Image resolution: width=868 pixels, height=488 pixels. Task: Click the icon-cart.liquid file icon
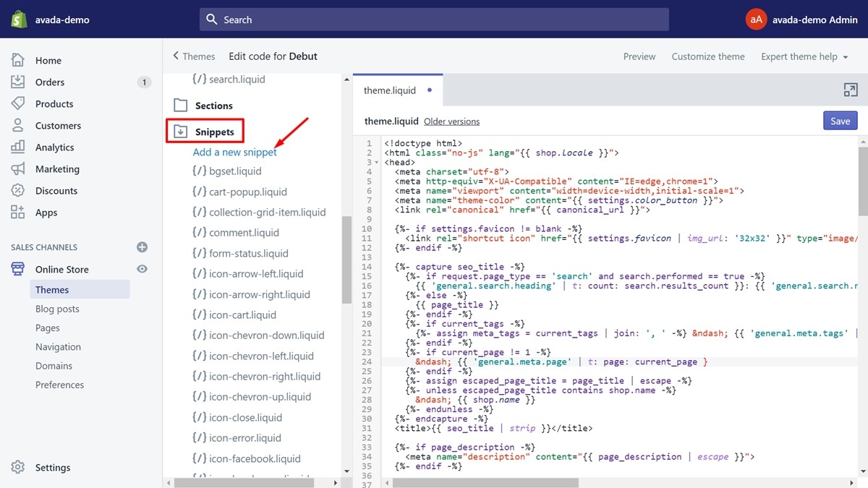click(199, 315)
